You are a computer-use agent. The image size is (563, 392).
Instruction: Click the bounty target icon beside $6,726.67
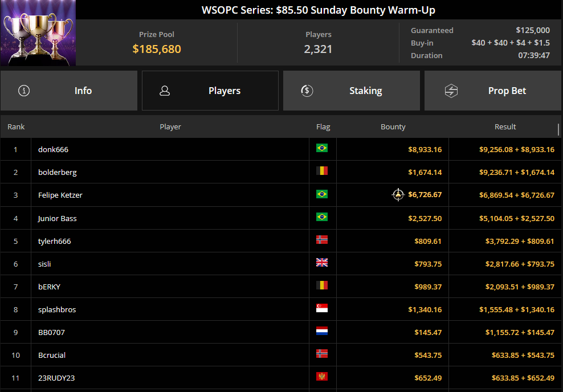pyautogui.click(x=398, y=194)
